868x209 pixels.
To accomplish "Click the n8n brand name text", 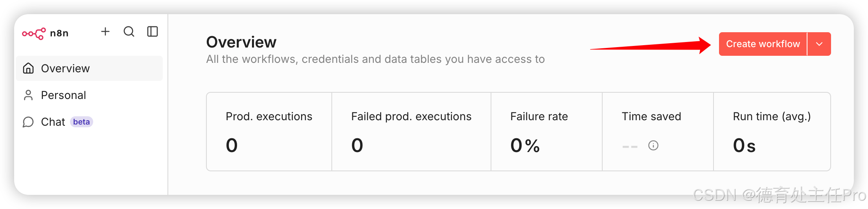I will 59,33.
